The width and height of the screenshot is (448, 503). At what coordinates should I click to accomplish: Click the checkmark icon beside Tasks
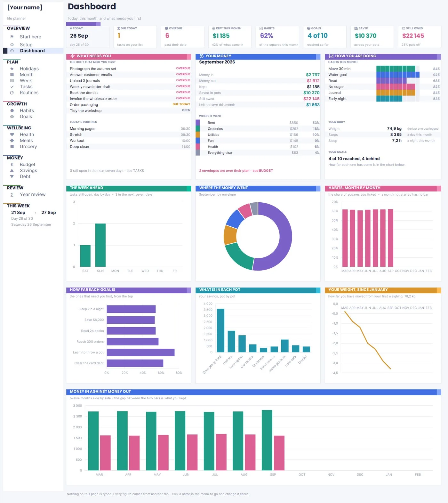tap(12, 87)
